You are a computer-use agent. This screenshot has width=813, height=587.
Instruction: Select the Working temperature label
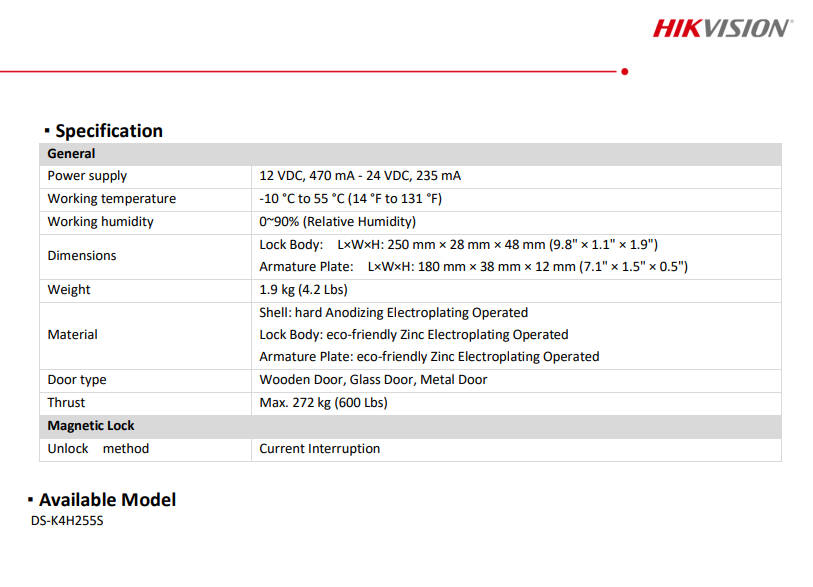tap(111, 199)
